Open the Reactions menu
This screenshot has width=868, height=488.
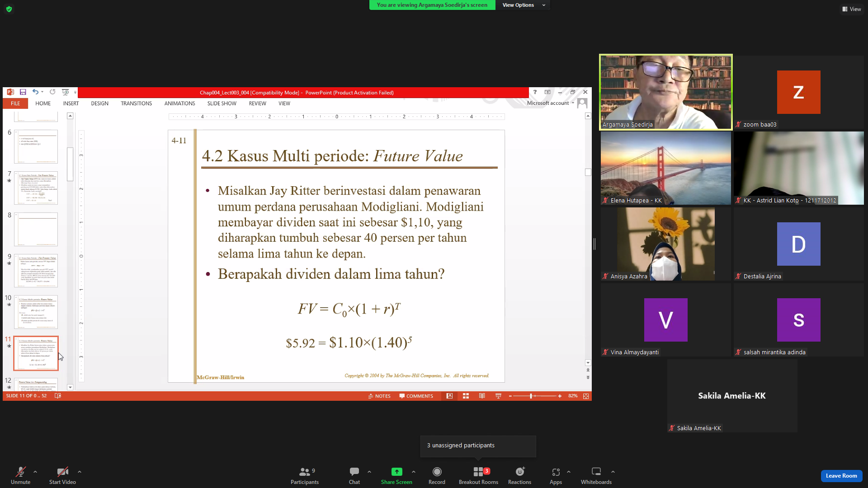tap(519, 476)
